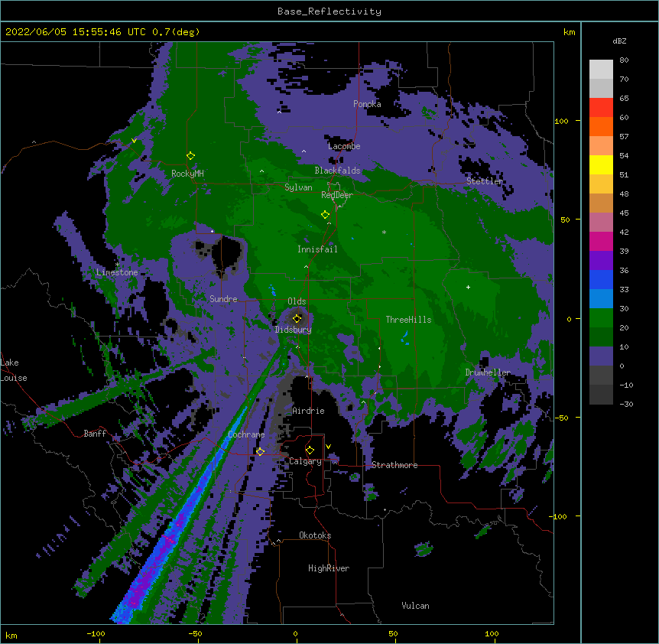Click the Drumheller label

click(x=488, y=372)
